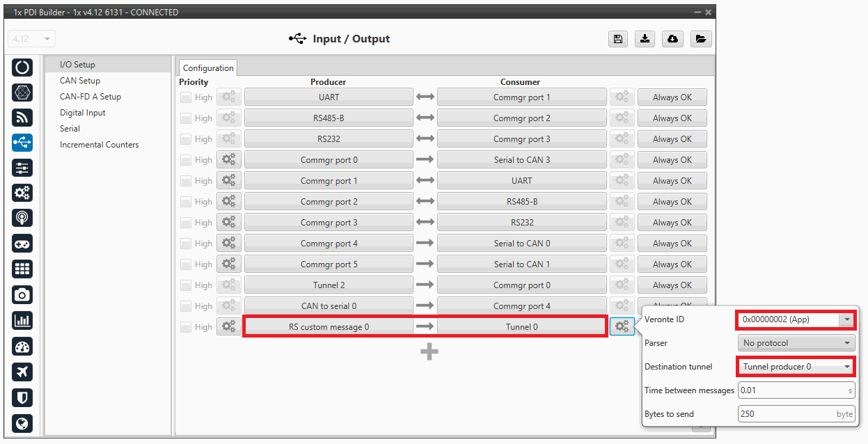Viewport: 868px width, 444px height.
Task: Select CAN Setup in the side menu
Action: point(80,81)
